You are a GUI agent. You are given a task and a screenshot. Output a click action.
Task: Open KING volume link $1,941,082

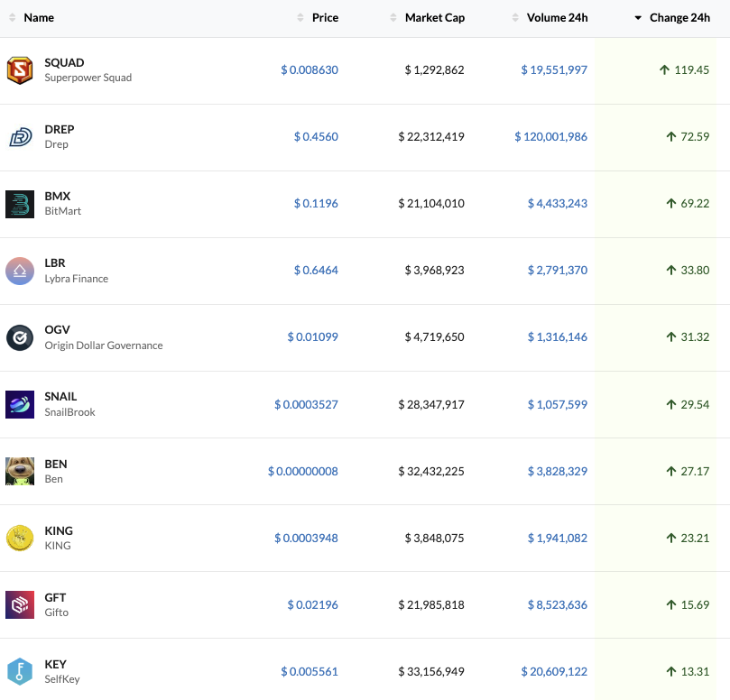(x=558, y=538)
